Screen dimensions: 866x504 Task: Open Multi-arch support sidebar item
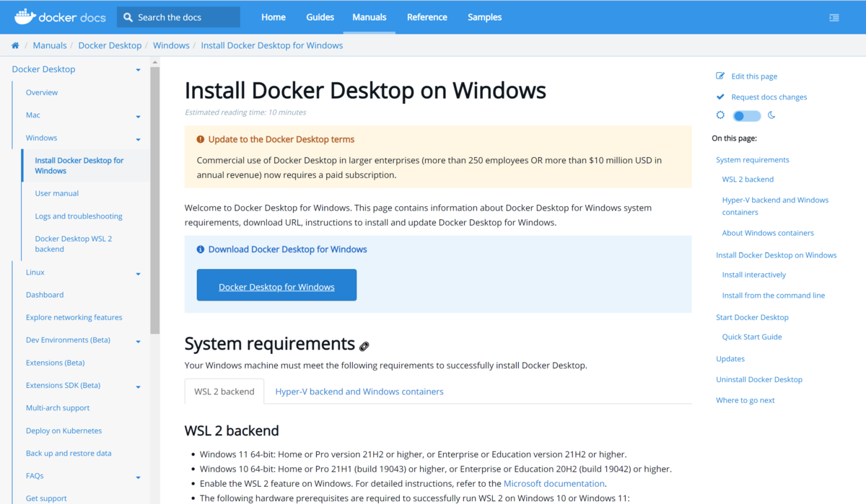[58, 408]
